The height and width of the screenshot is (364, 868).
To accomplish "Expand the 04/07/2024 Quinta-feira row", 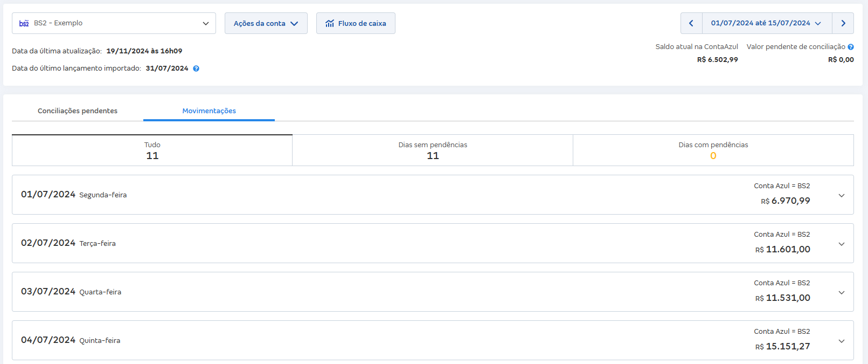I will pos(841,341).
